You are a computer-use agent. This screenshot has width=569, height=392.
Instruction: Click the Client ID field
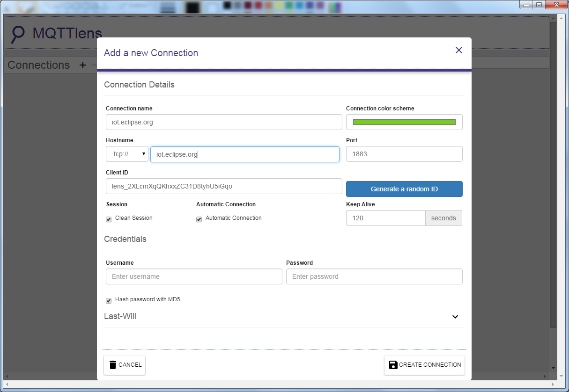coord(224,186)
